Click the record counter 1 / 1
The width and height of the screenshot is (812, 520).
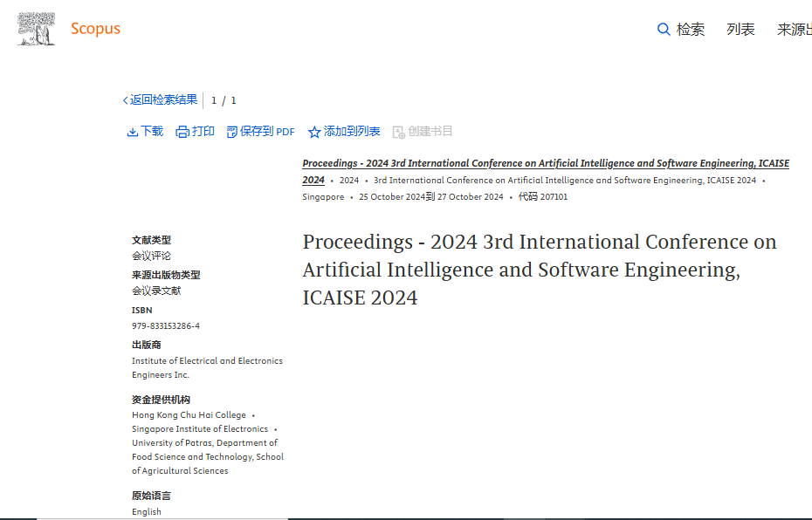(224, 100)
